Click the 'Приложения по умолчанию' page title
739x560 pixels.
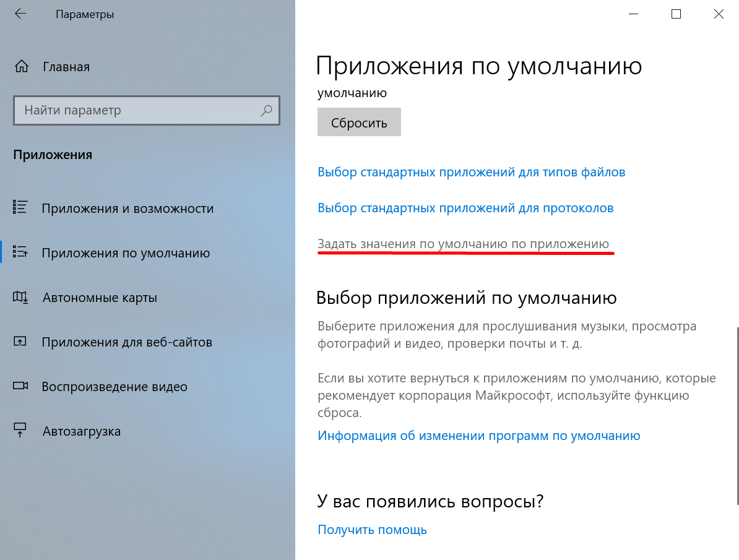click(479, 66)
